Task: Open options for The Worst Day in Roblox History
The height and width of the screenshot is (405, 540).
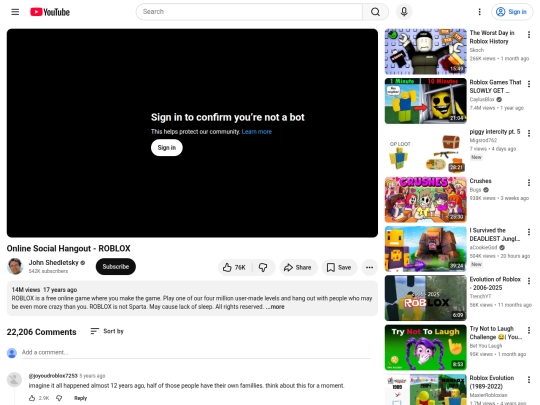Action: click(529, 34)
